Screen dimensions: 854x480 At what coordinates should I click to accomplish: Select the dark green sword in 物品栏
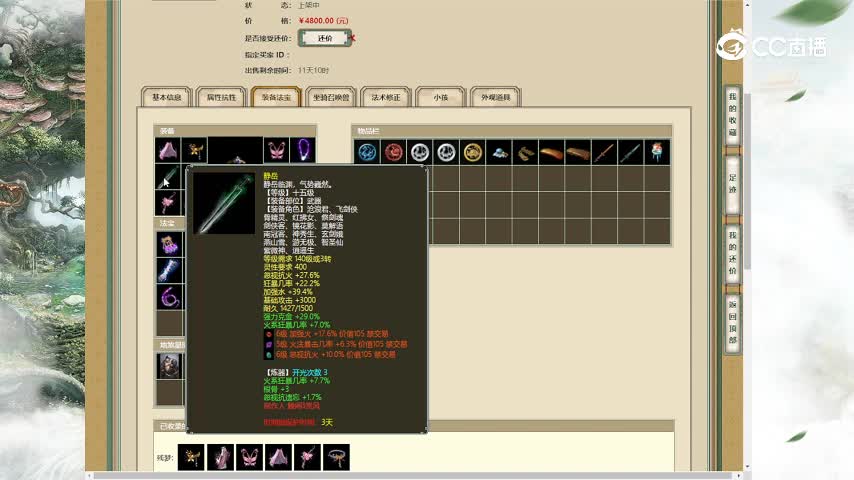631,153
